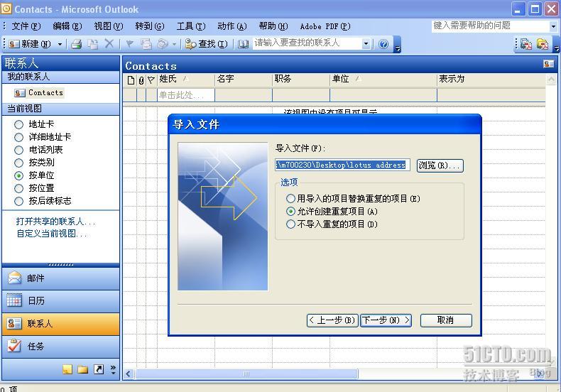
Task: Click the blue Help question-mark icon
Action: [383, 44]
